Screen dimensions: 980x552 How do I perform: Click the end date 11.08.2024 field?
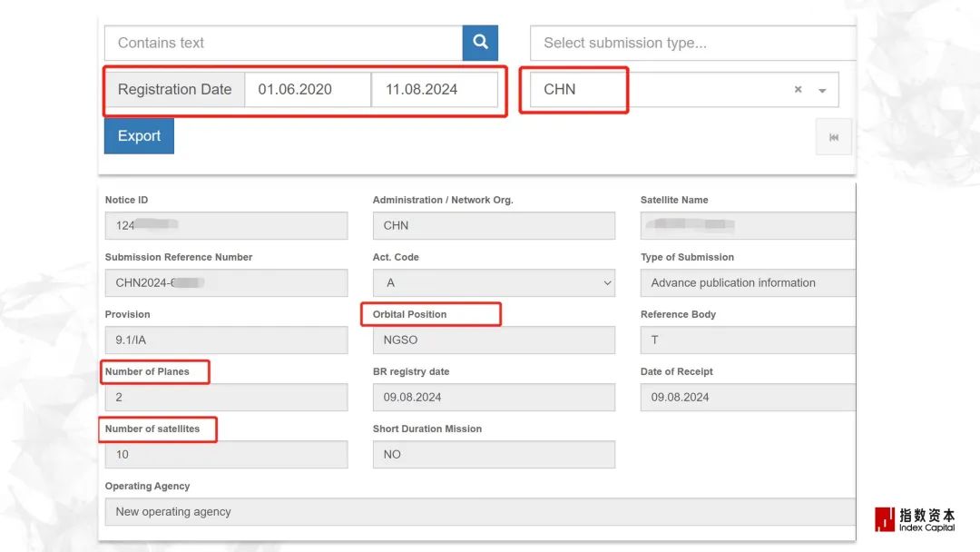pos(435,89)
